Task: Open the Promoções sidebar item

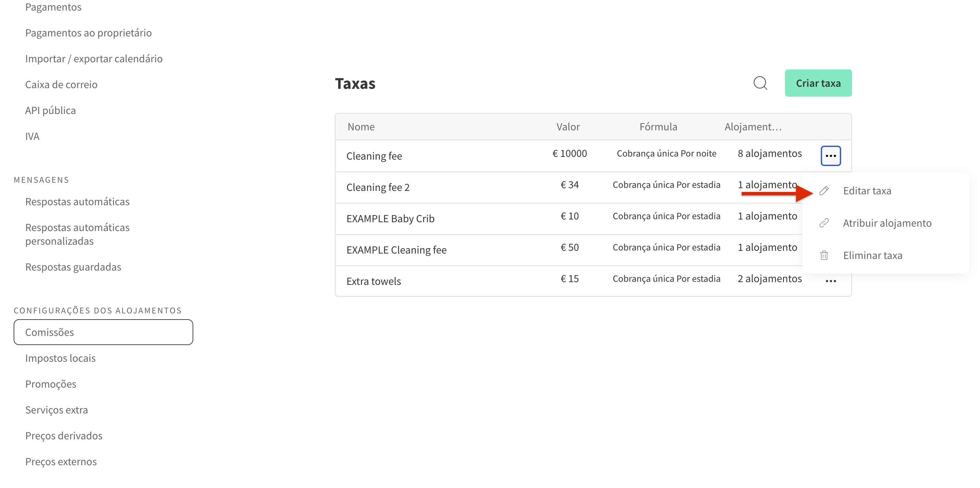Action: tap(51, 384)
